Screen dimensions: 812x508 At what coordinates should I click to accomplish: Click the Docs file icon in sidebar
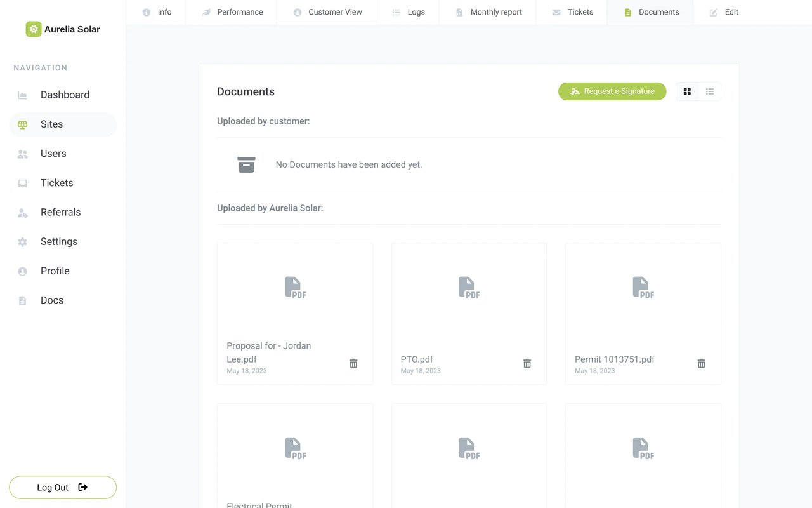tap(23, 300)
